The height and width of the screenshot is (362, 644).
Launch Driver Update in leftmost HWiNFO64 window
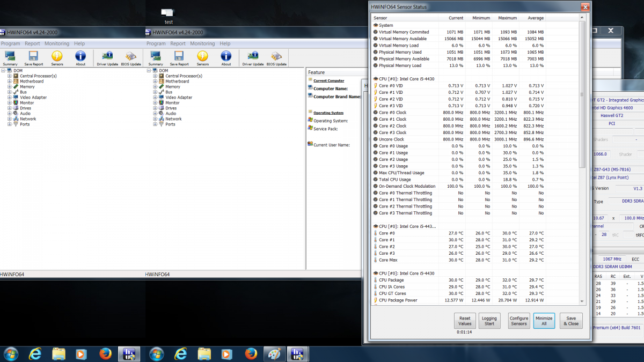point(107,58)
